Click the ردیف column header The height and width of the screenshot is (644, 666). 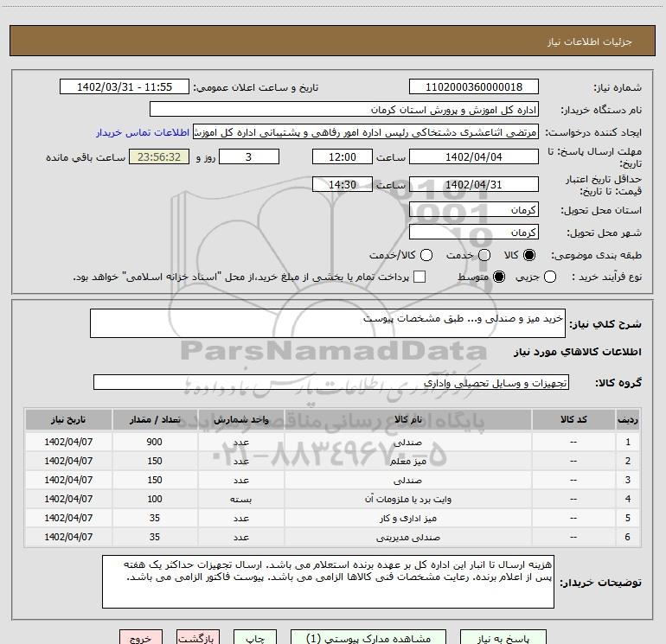tap(628, 419)
